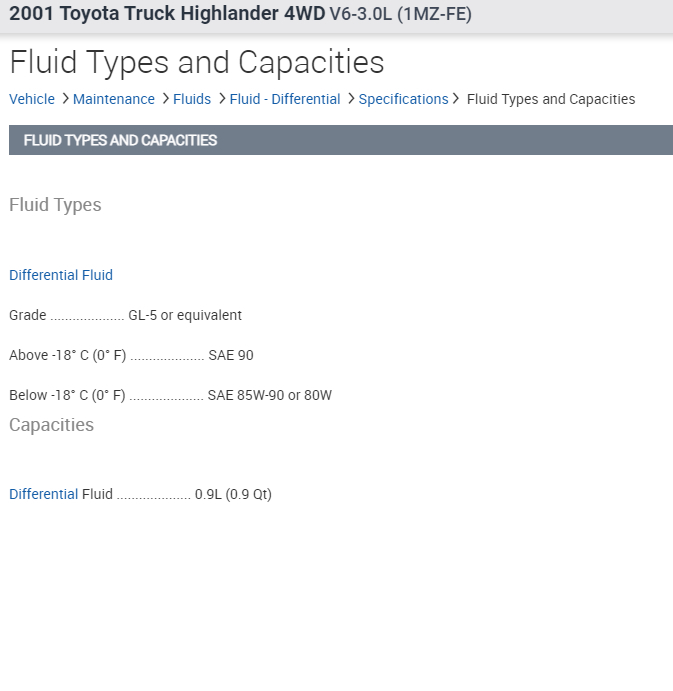Click the SAE 85W-90 or 80W line
This screenshot has width=673, height=691.
click(x=170, y=395)
